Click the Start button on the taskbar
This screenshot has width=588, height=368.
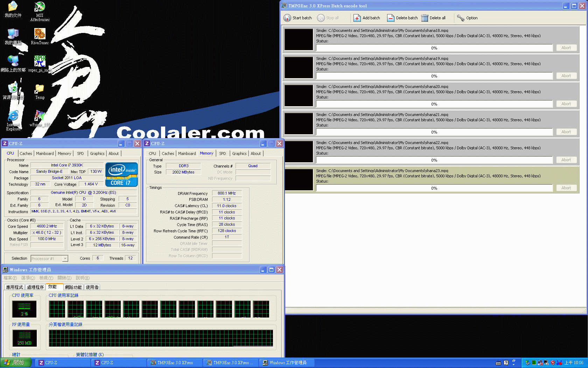pos(16,363)
